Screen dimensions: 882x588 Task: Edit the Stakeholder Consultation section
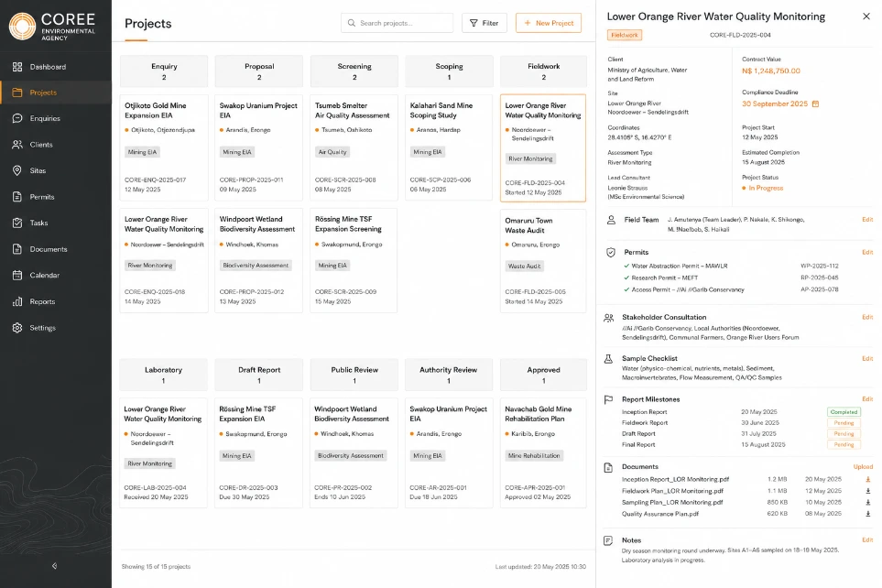[867, 317]
